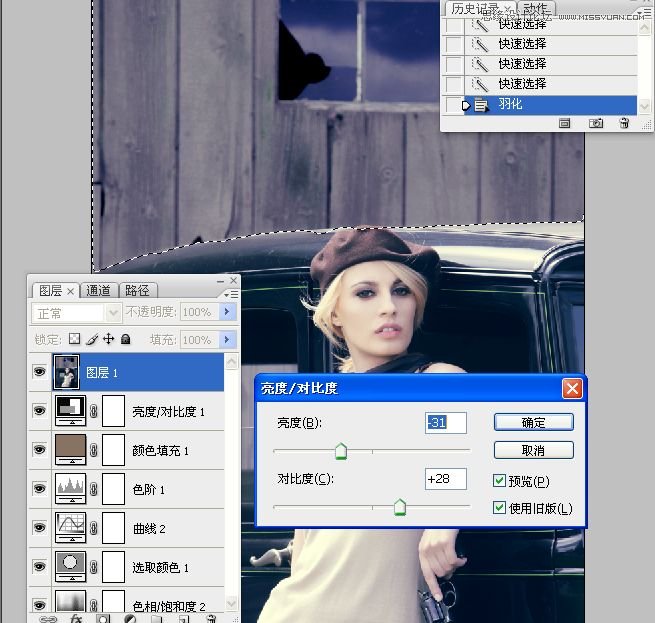
Task: Uncheck the 使用旧版(L) legacy checkbox
Action: click(x=500, y=508)
